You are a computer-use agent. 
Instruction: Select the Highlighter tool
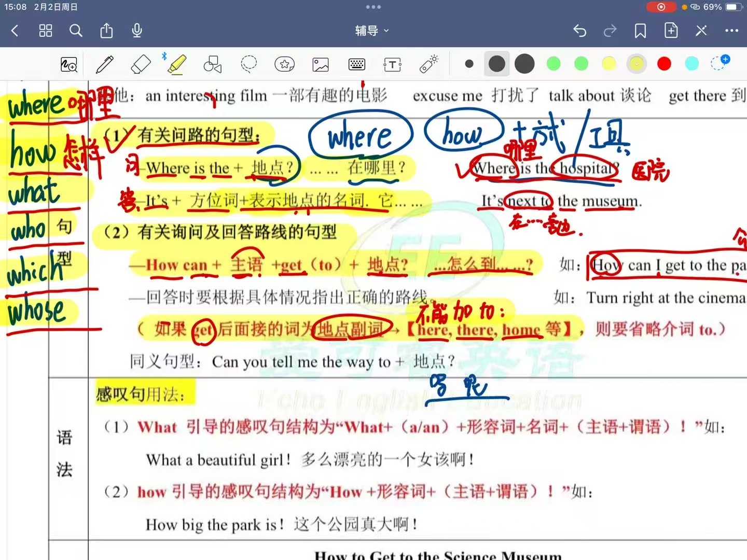pyautogui.click(x=176, y=64)
